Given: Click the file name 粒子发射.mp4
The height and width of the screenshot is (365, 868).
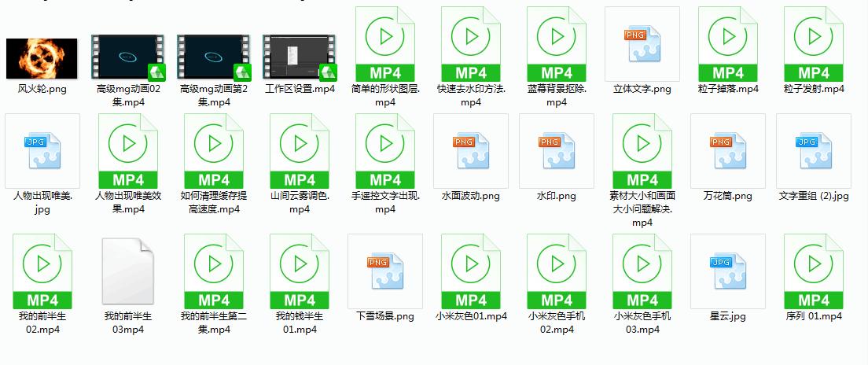Looking at the screenshot, I should coord(814,89).
